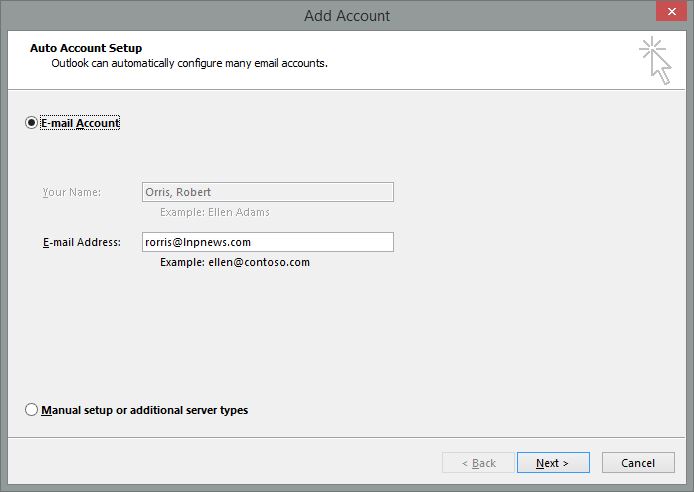
Task: Click the 'Your Name:' label
Action: pos(72,192)
